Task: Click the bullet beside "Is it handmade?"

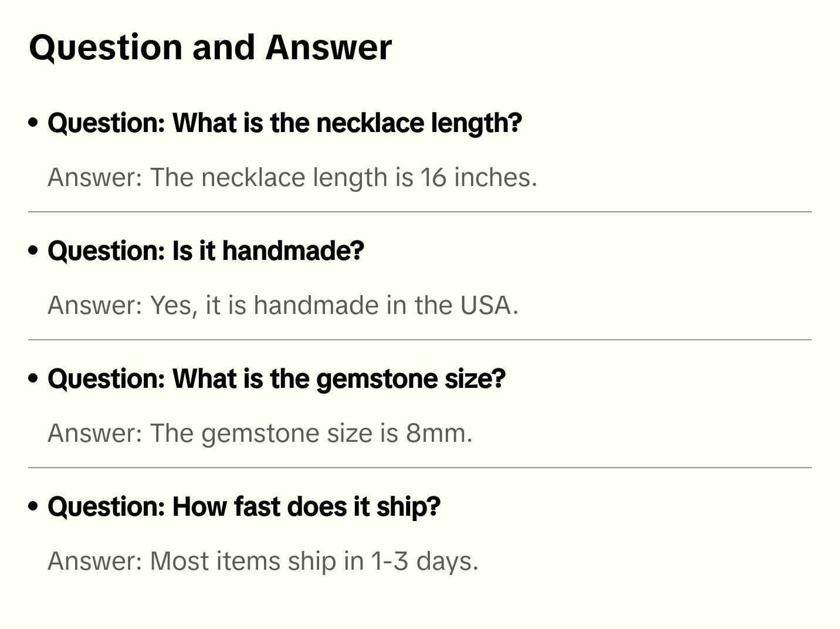Action: [33, 251]
